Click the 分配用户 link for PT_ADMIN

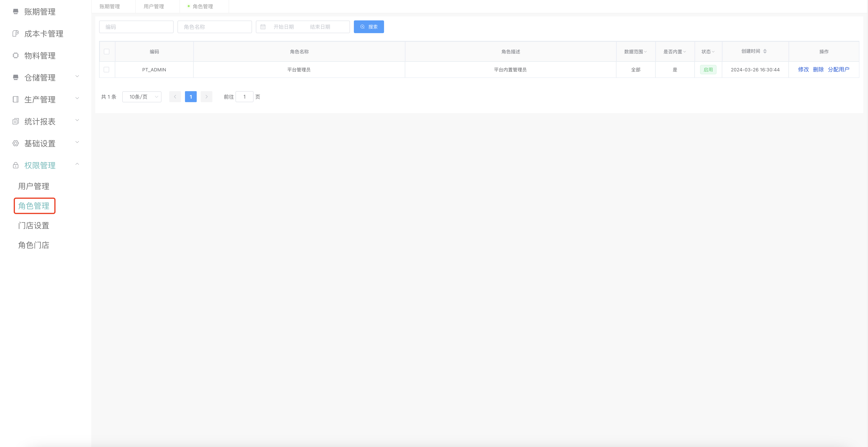coord(838,69)
